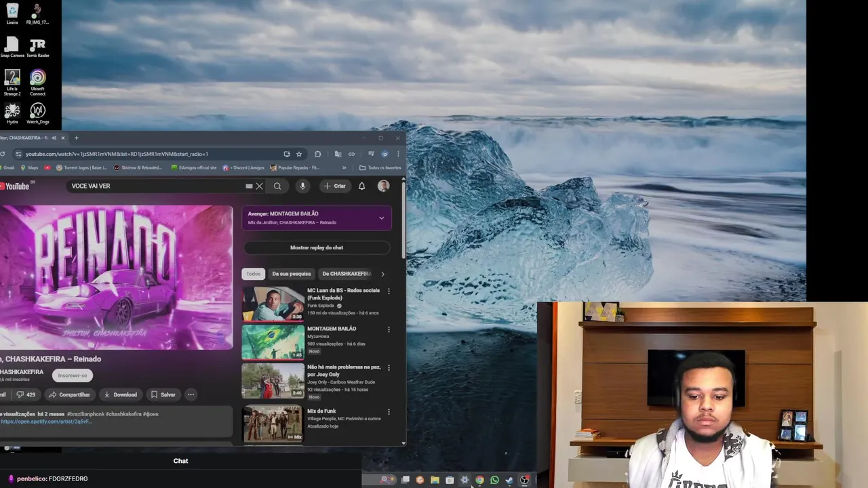The width and height of the screenshot is (868, 488).
Task: Clear the YouTube search text with X
Action: point(259,186)
